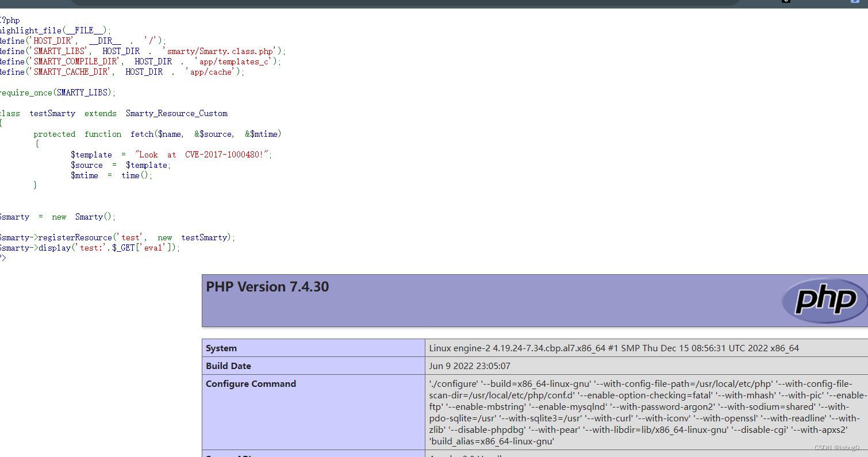
Task: Click the registerResource('test') code line
Action: pos(118,237)
